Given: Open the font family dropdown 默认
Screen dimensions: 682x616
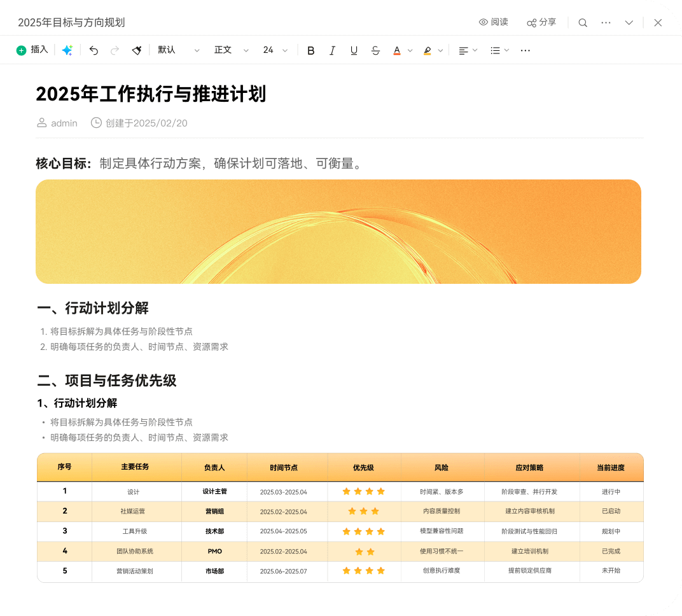Looking at the screenshot, I should tap(179, 50).
